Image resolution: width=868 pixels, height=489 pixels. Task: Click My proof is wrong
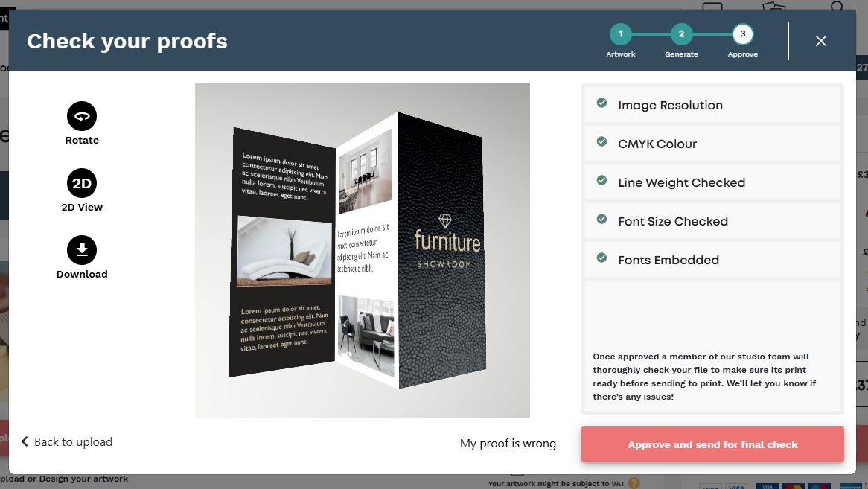coord(508,444)
